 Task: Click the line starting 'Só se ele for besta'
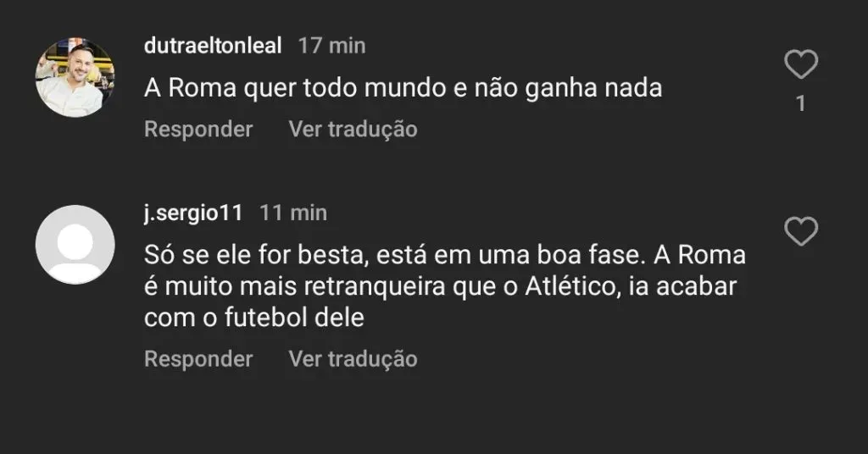(445, 255)
